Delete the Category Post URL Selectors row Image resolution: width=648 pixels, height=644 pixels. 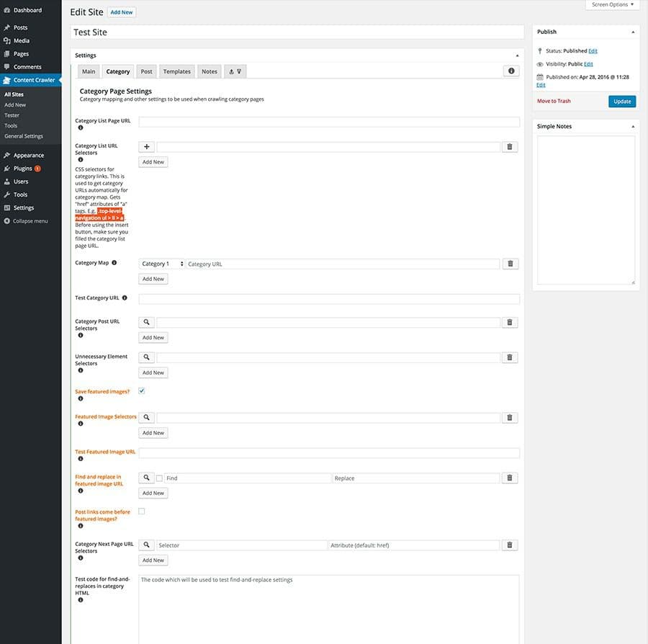coord(510,322)
